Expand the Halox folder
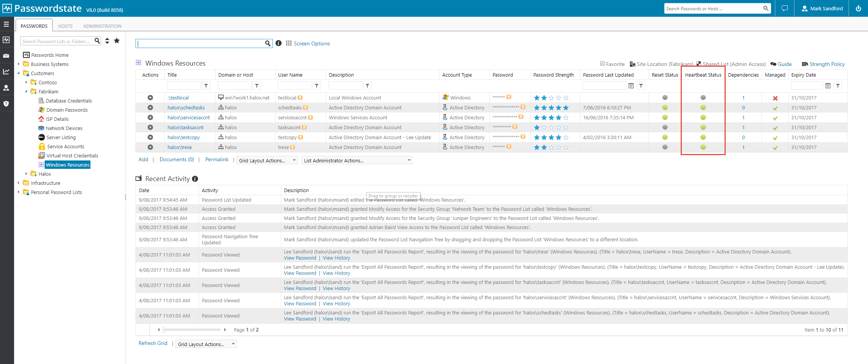 [x=26, y=174]
